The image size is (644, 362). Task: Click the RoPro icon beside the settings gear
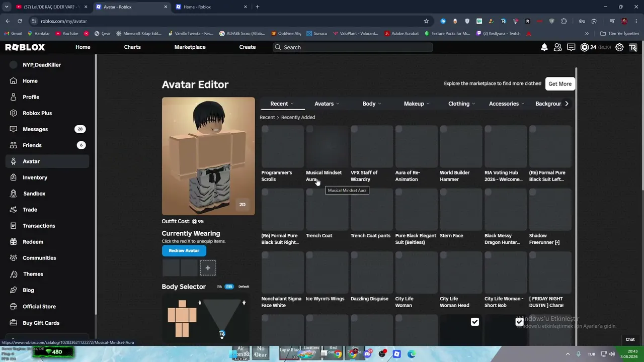pyautogui.click(x=633, y=47)
